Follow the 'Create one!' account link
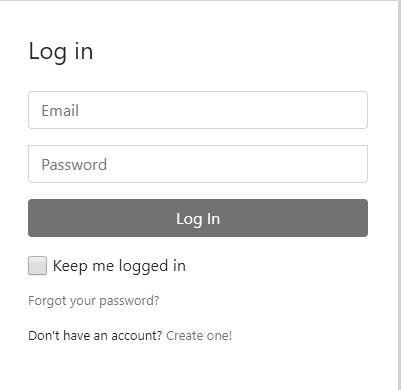 [x=199, y=335]
